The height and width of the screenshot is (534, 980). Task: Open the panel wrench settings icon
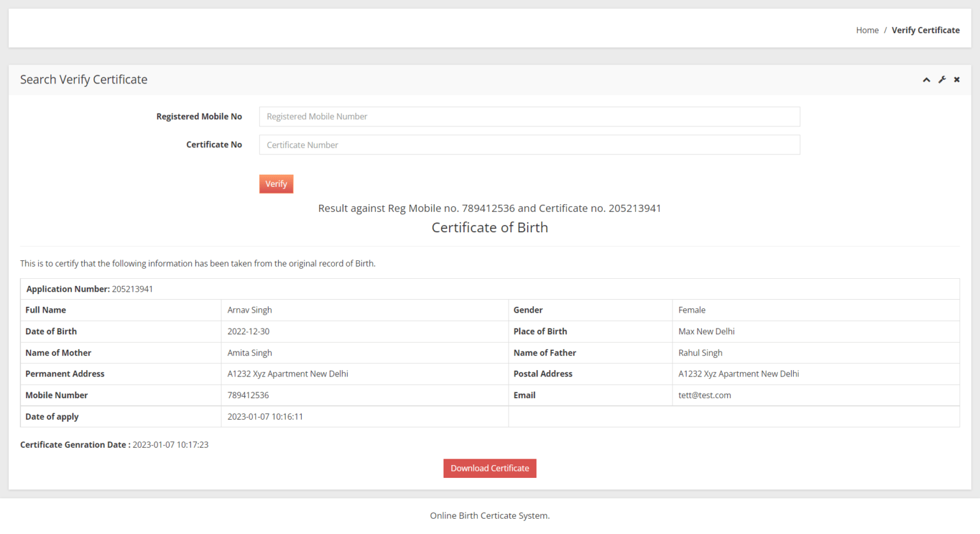pyautogui.click(x=942, y=79)
